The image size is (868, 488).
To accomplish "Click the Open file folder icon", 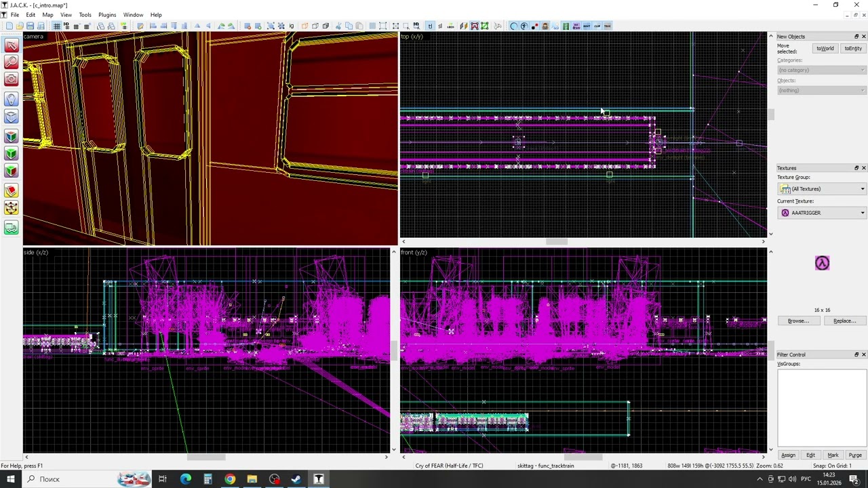I will coord(20,26).
